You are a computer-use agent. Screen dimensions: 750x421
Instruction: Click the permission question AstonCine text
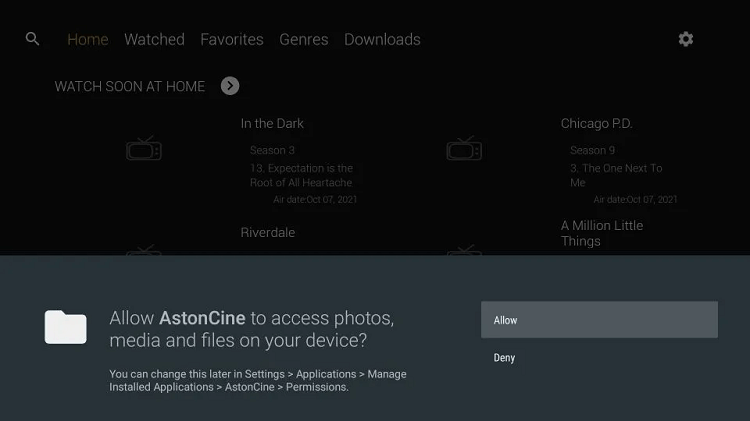tap(252, 329)
